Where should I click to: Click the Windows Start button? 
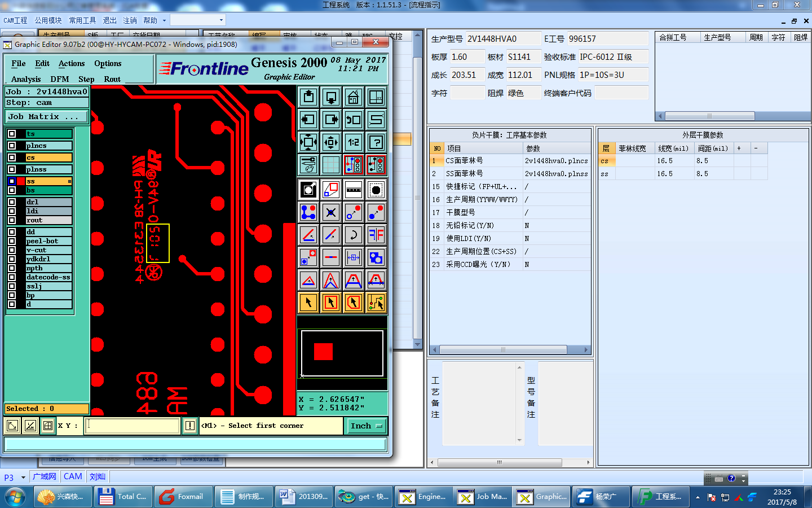click(15, 497)
